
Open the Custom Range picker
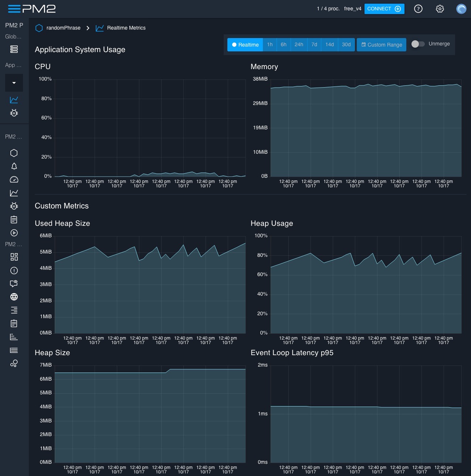pyautogui.click(x=382, y=45)
